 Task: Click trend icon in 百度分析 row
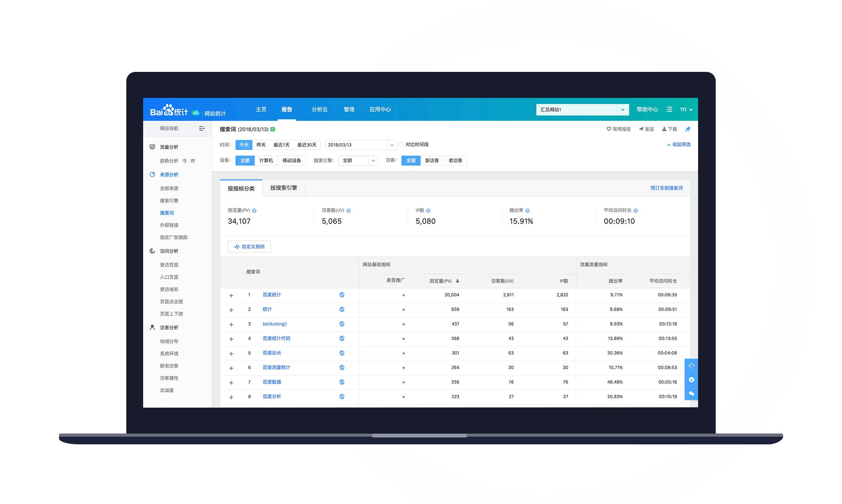click(x=342, y=397)
